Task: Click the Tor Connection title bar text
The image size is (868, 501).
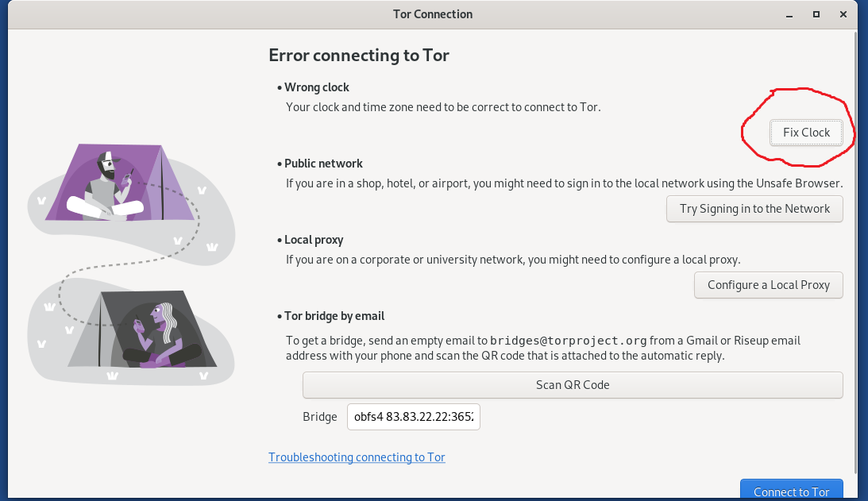Action: (x=433, y=14)
